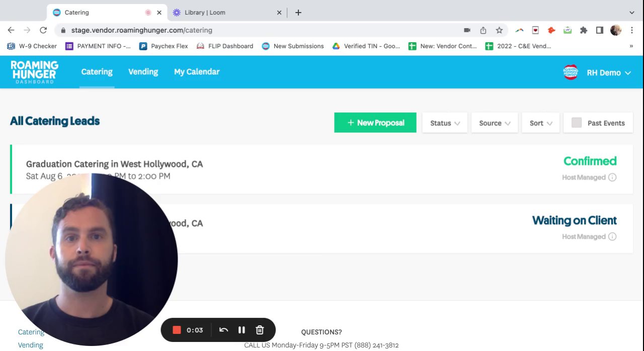Viewport: 644px width, 351px height.
Task: Delete the Loom recording with trash icon
Action: (260, 330)
